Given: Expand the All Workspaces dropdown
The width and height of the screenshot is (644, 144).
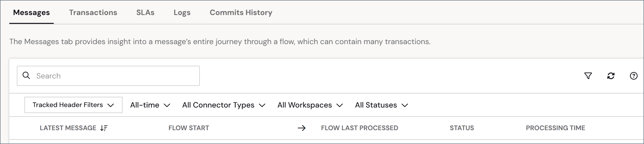Looking at the screenshot, I should [x=310, y=105].
